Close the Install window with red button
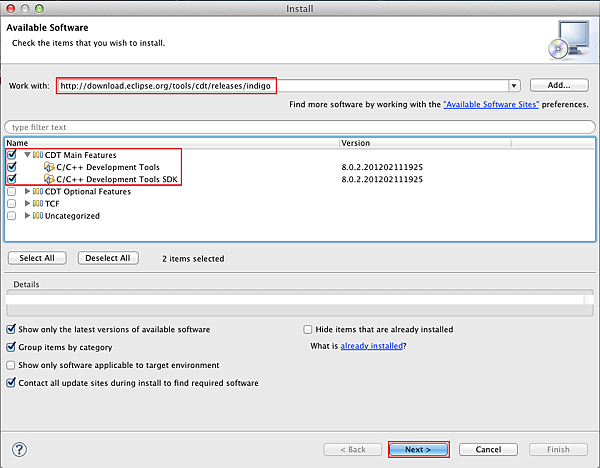The width and height of the screenshot is (600, 468). tap(11, 8)
